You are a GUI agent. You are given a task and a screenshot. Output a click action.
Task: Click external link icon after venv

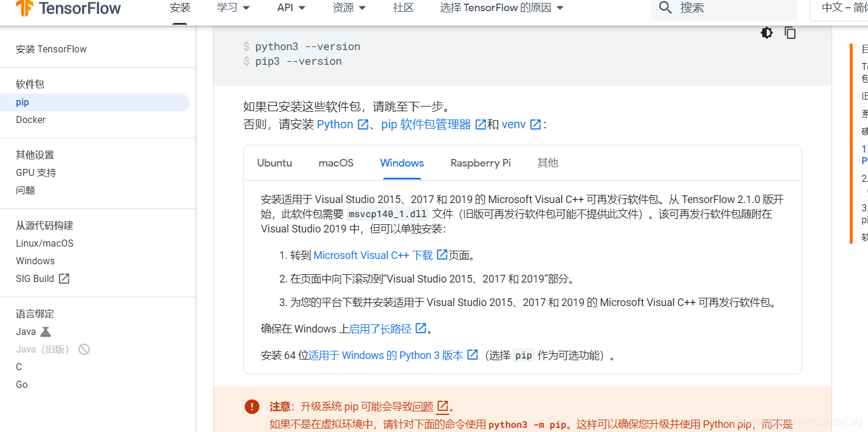tap(536, 124)
